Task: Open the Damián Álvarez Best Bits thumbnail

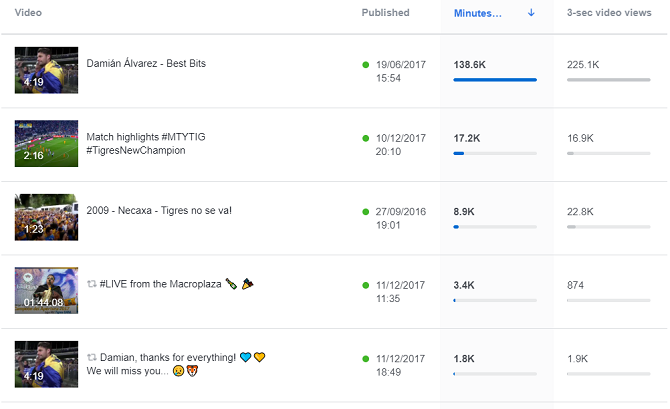Action: tap(46, 70)
